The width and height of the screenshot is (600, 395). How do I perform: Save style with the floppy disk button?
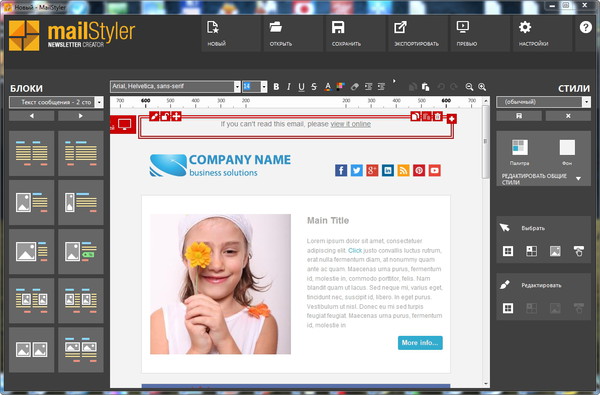tap(519, 116)
